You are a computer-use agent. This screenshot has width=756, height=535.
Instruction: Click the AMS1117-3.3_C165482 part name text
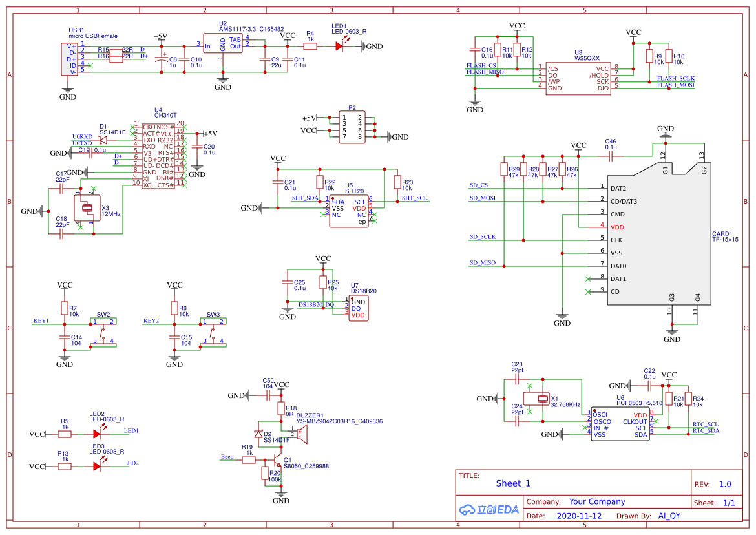click(x=251, y=30)
